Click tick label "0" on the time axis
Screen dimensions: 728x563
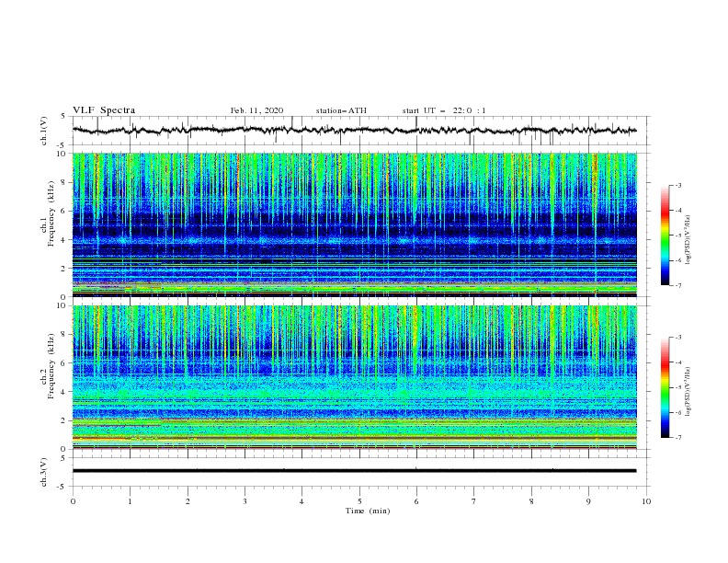click(x=73, y=501)
